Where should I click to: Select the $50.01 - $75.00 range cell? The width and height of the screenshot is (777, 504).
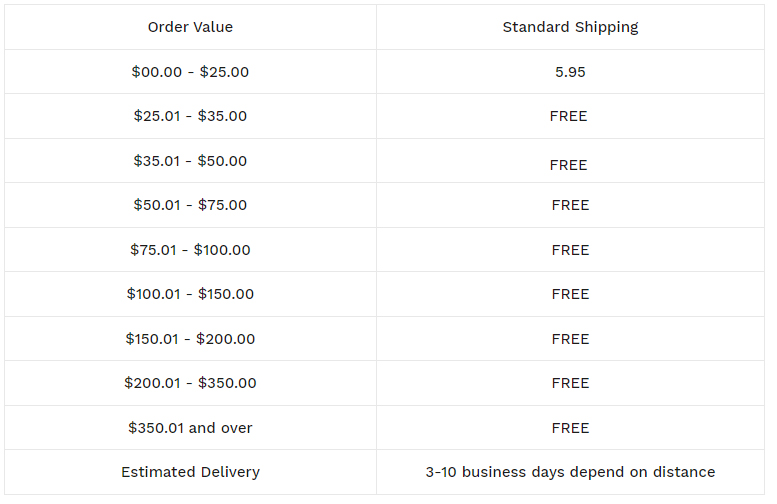click(190, 205)
